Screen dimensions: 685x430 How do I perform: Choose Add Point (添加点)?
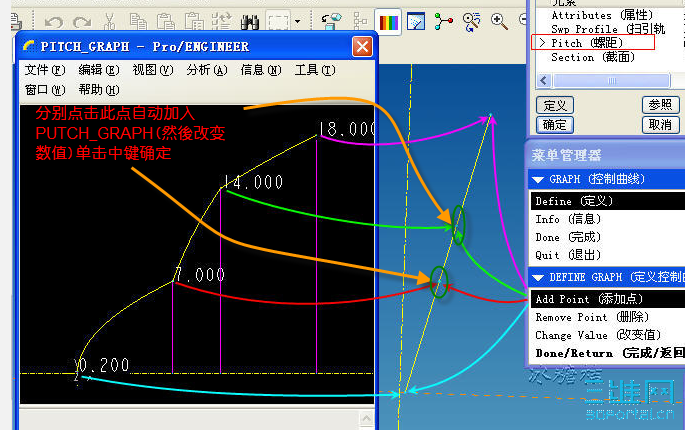pos(607,299)
